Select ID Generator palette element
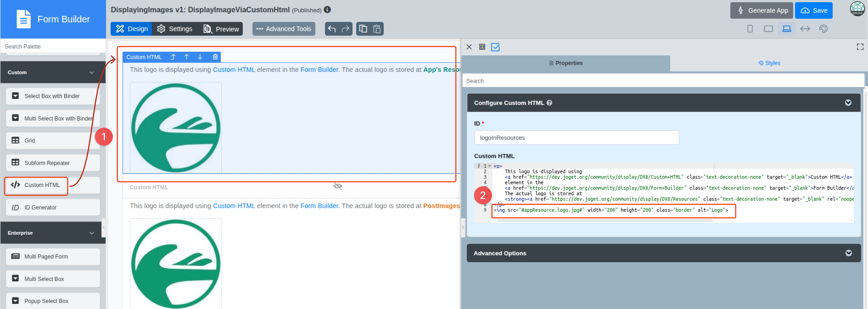 tap(53, 208)
